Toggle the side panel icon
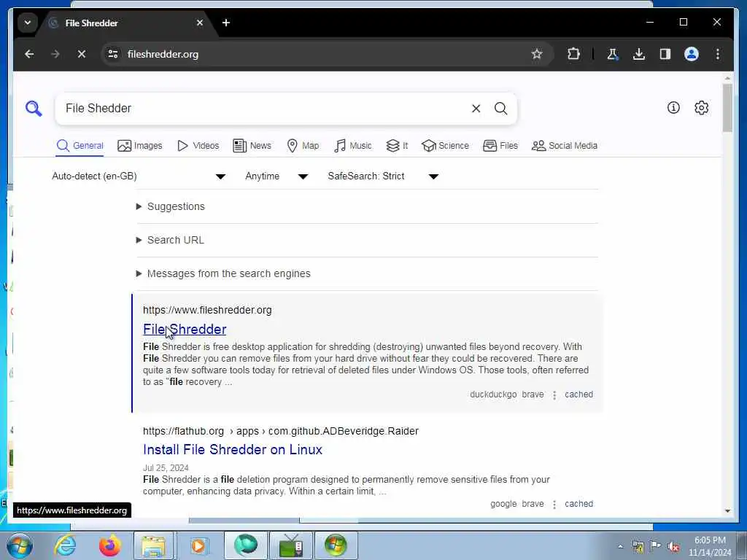 point(665,54)
